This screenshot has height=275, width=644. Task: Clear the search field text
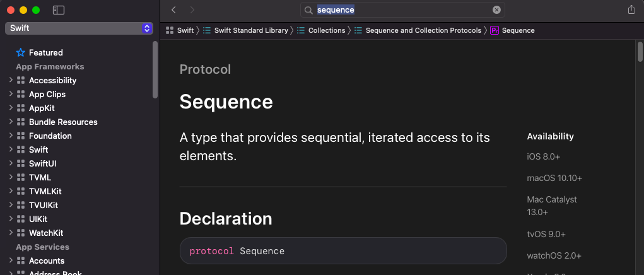coord(496,10)
